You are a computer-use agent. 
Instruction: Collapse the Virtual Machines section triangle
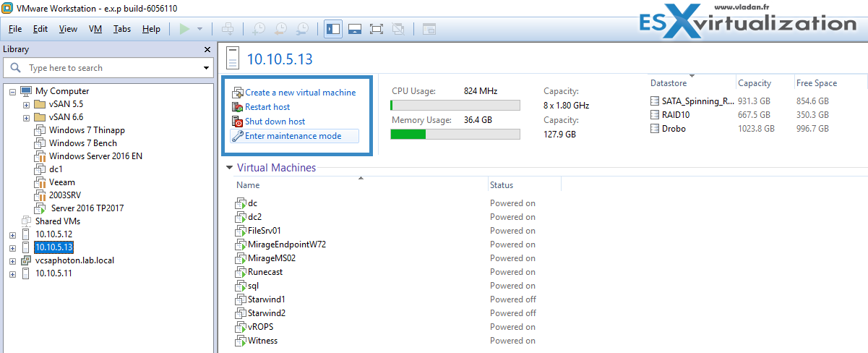229,168
